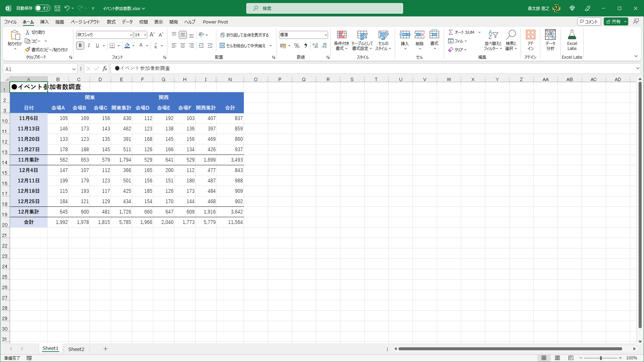Click the Insert Function fx icon
644x362 pixels.
pos(105,69)
